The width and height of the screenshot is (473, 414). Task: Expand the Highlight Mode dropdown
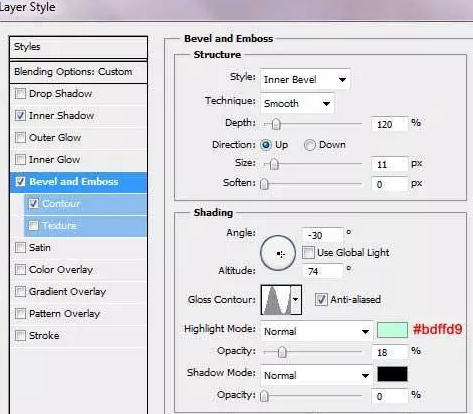coord(316,331)
